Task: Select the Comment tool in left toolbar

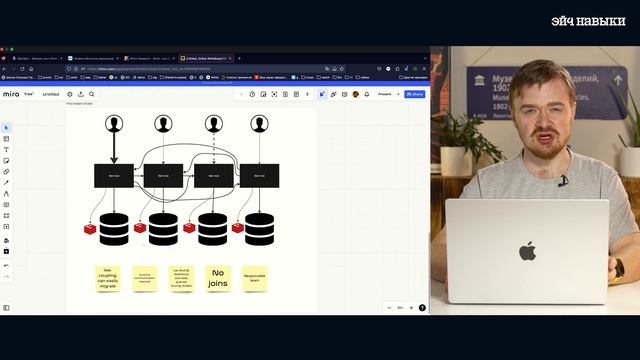Action: [6, 205]
